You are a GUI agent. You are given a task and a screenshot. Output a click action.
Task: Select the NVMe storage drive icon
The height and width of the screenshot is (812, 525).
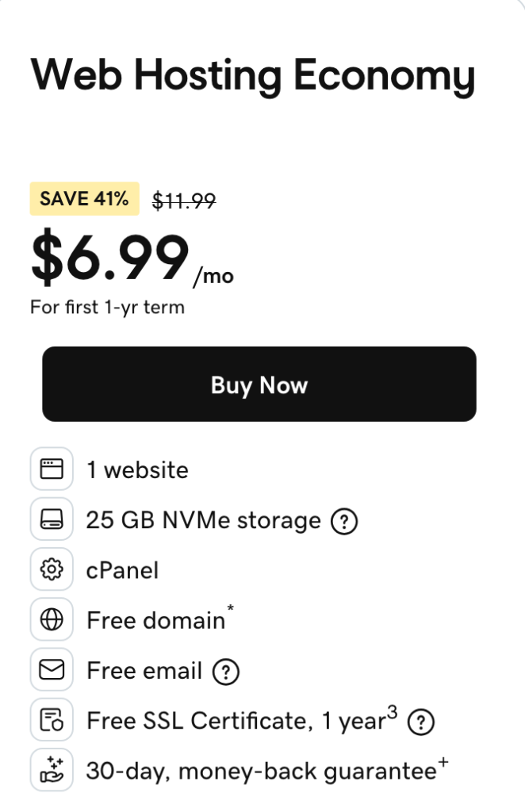[x=51, y=519]
